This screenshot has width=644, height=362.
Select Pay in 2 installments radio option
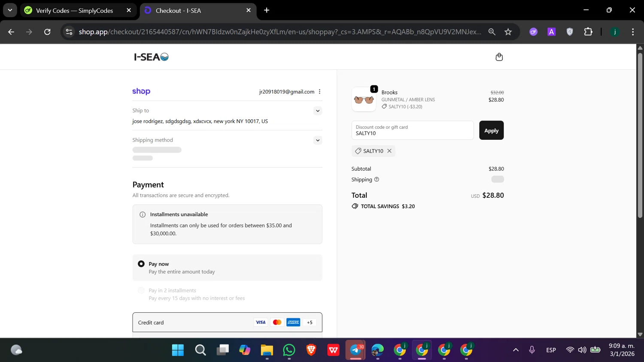(141, 290)
